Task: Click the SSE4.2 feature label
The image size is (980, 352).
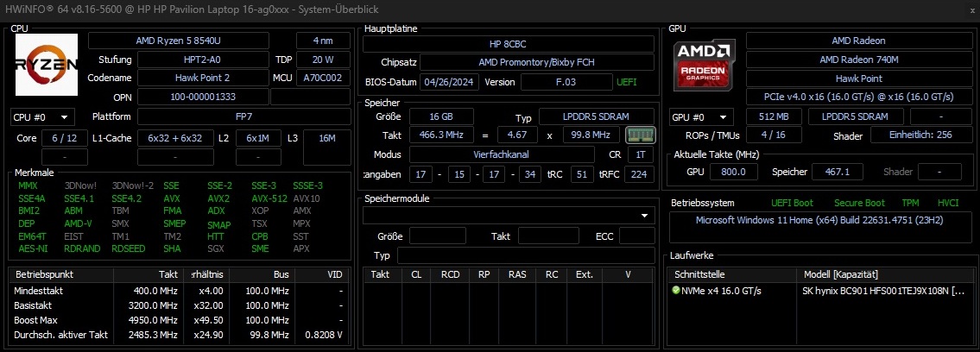Action: [x=127, y=198]
